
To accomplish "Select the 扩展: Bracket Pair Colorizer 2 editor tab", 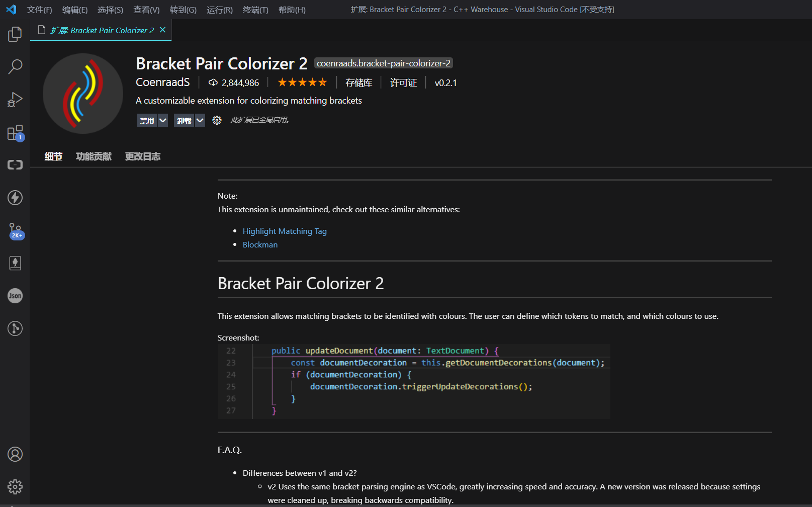I will tap(101, 30).
